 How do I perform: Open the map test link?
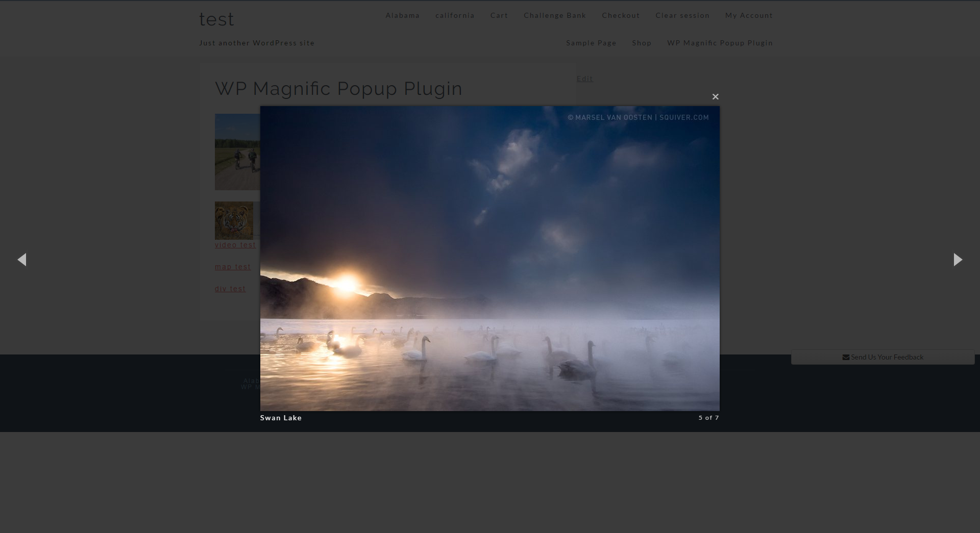pos(233,267)
